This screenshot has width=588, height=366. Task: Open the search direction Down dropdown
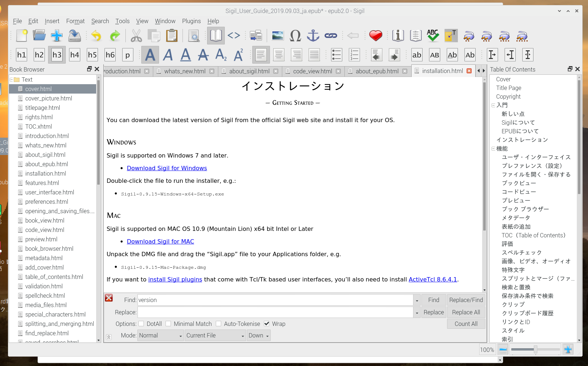(259, 335)
